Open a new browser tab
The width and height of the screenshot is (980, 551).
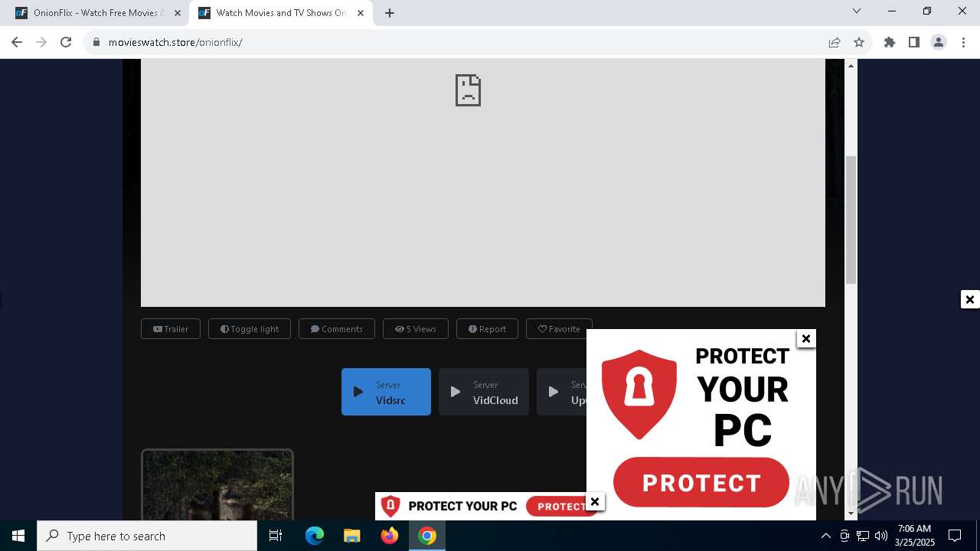coord(390,13)
